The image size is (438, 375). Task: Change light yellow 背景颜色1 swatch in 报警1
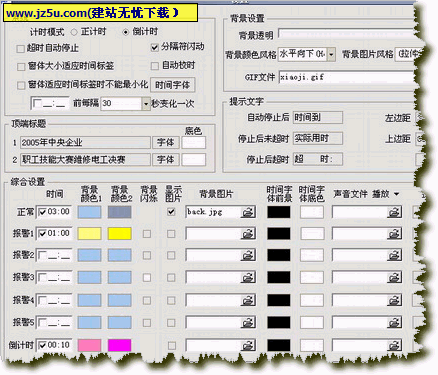(89, 234)
